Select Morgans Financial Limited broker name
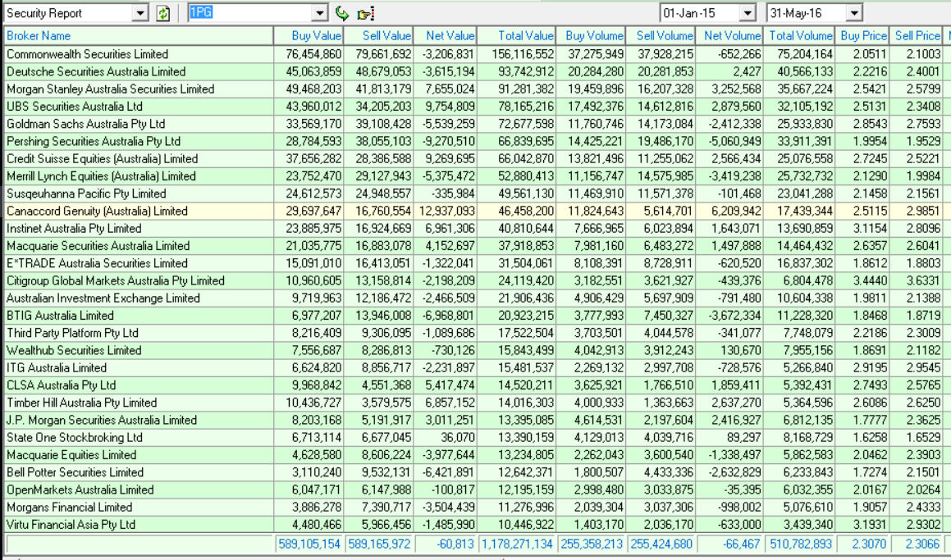The width and height of the screenshot is (951, 560). click(x=69, y=508)
